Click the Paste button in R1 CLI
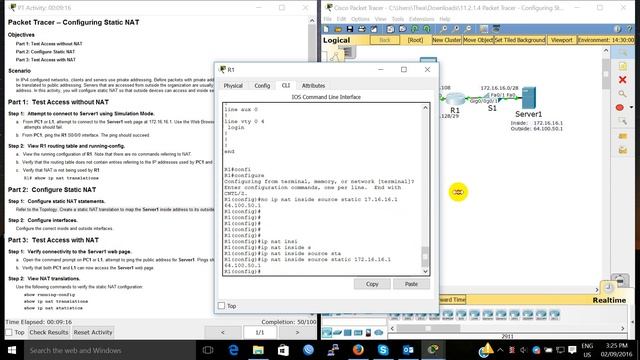Screen dimensions: 640x360 tap(411, 284)
